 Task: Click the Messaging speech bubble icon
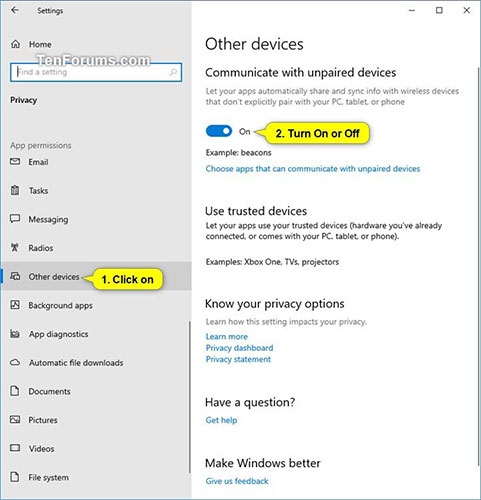[x=15, y=219]
